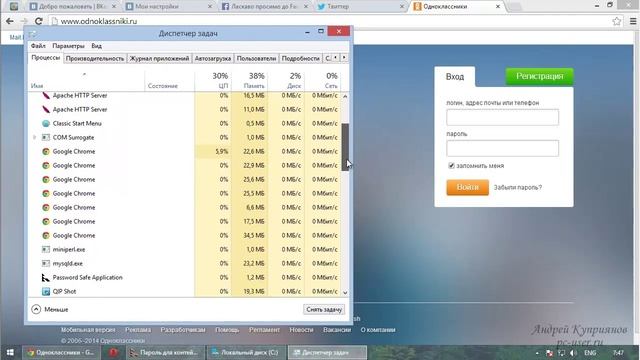Switch to the Подробности tab
The image size is (640, 360).
300,58
